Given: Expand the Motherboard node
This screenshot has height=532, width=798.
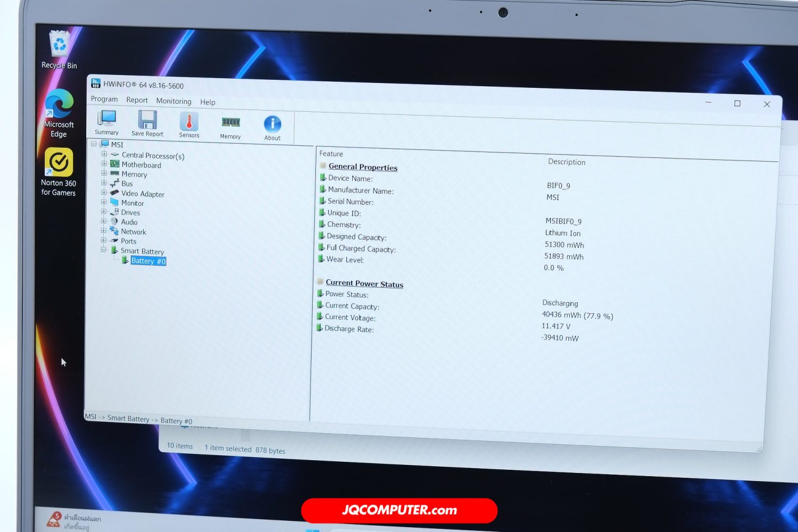Looking at the screenshot, I should click(104, 163).
